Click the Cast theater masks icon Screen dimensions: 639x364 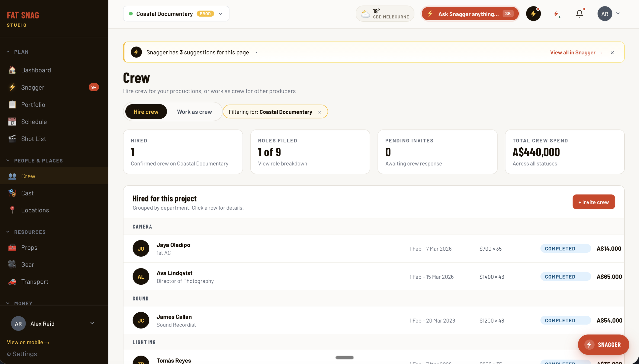pyautogui.click(x=12, y=193)
